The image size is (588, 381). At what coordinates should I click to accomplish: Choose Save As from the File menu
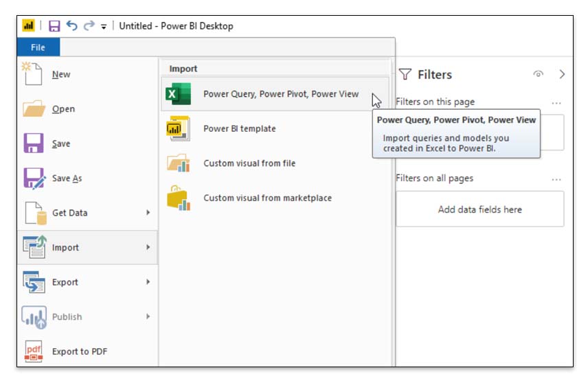point(88,178)
